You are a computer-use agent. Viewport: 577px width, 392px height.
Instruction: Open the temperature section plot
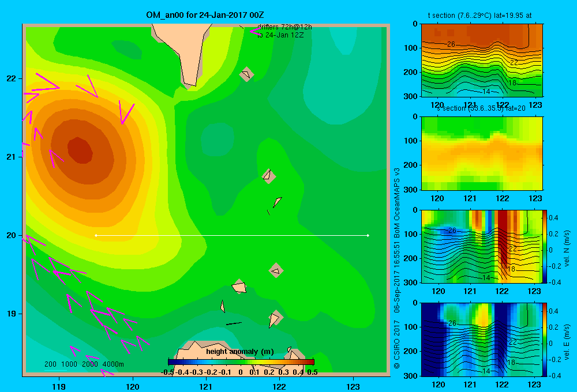pyautogui.click(x=482, y=61)
